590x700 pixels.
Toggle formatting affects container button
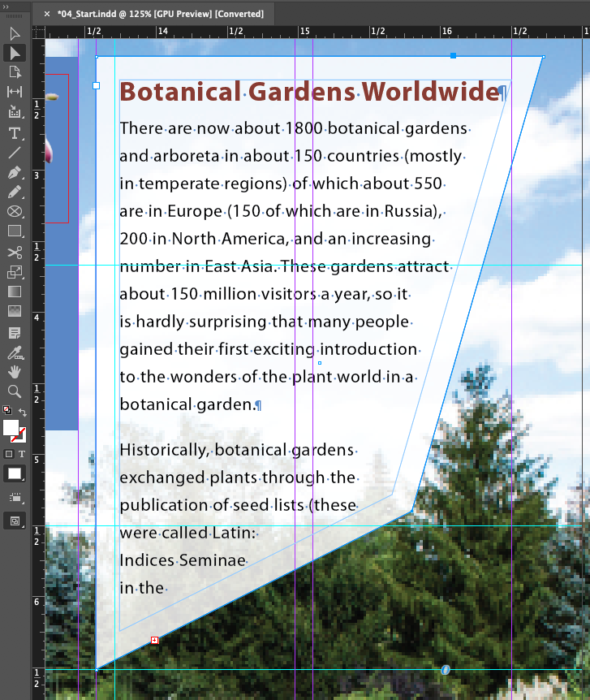coord(8,454)
